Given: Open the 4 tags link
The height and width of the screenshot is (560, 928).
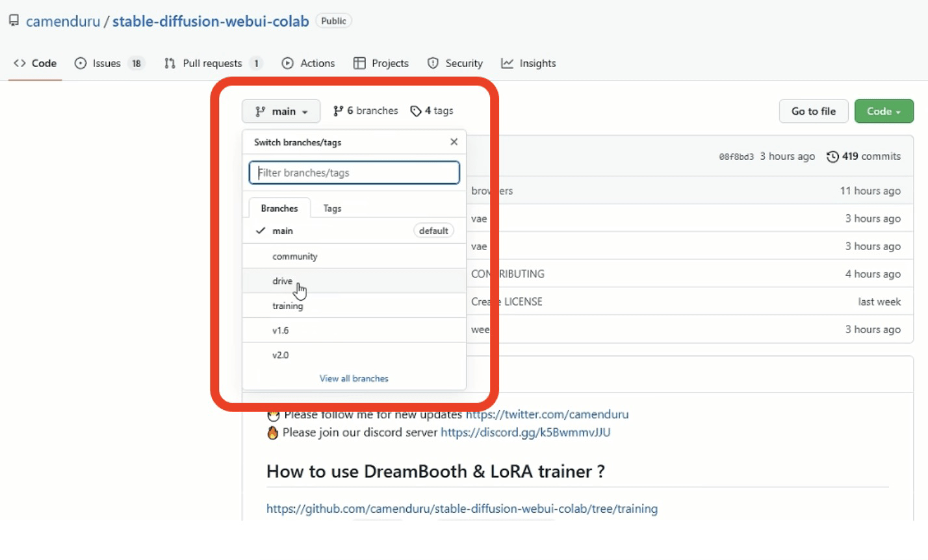Looking at the screenshot, I should [x=432, y=111].
